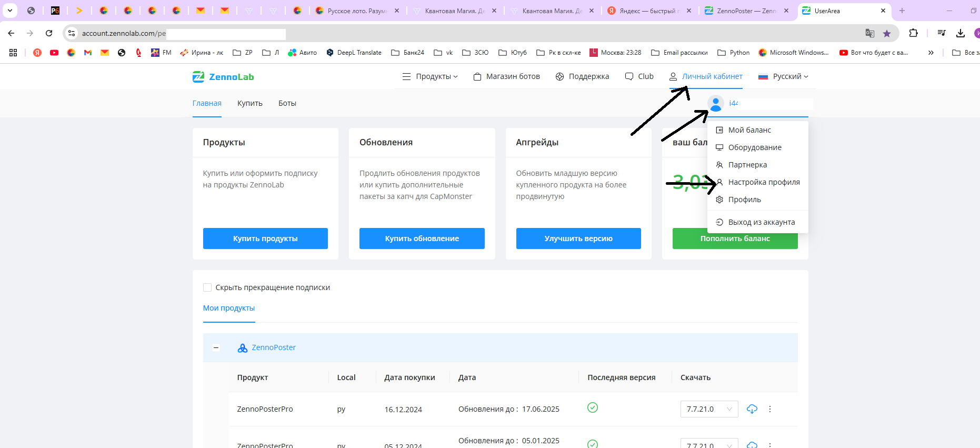
Task: Tick Скрыть прекращение подписки checkbox
Action: click(207, 287)
